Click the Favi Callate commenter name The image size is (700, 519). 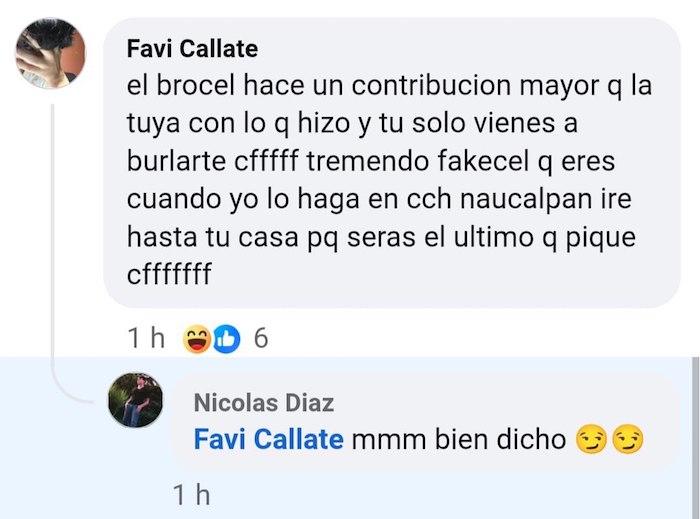click(x=192, y=49)
